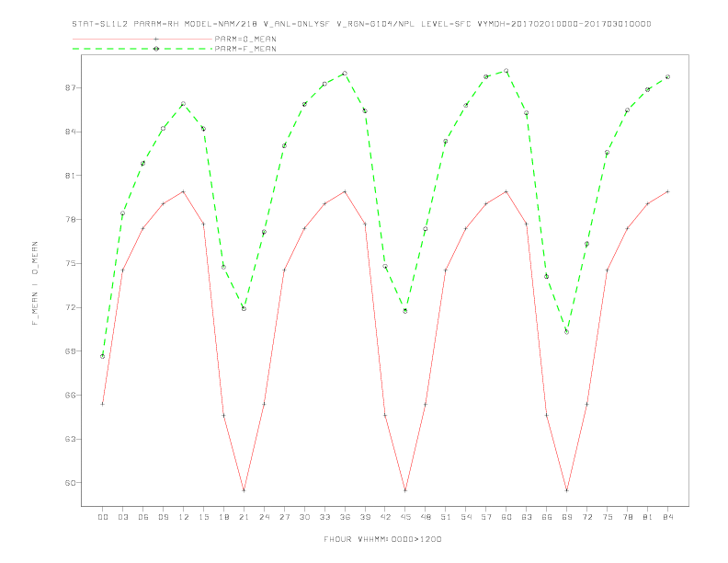Image resolution: width=728 pixels, height=563 pixels.
Task: Click the MODEL=NAM/218 header text
Action: pos(221,24)
